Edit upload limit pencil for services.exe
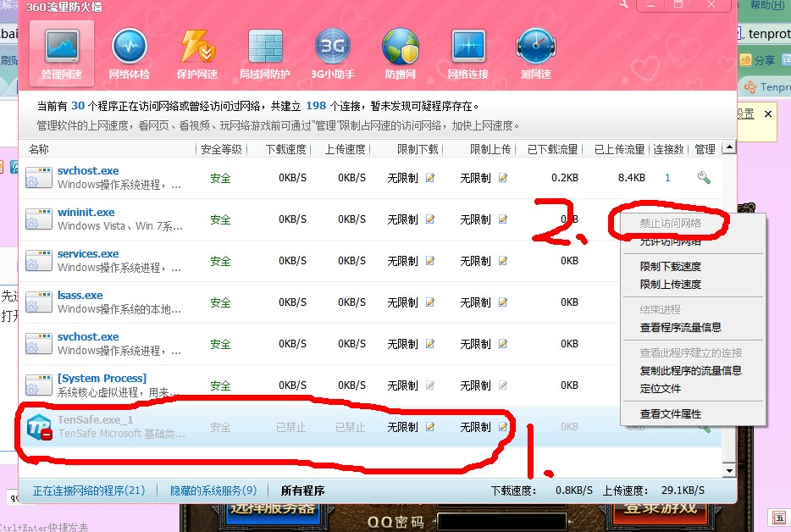 point(503,260)
